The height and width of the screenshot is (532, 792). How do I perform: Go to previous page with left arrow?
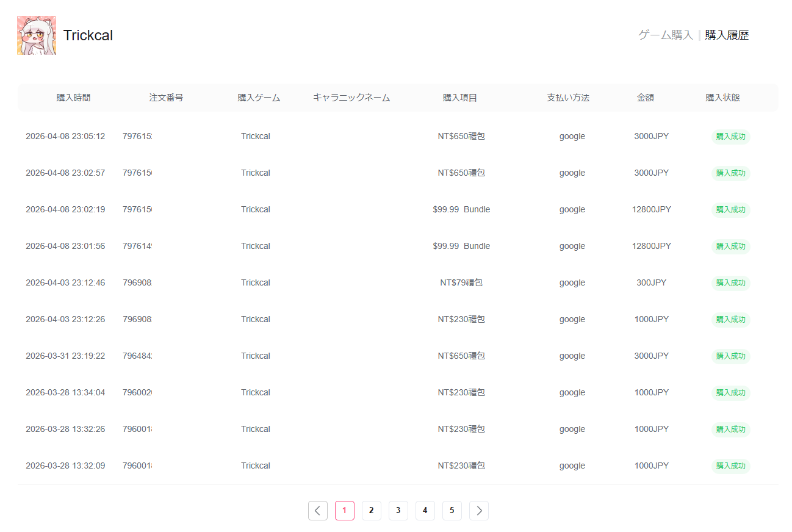coord(318,511)
